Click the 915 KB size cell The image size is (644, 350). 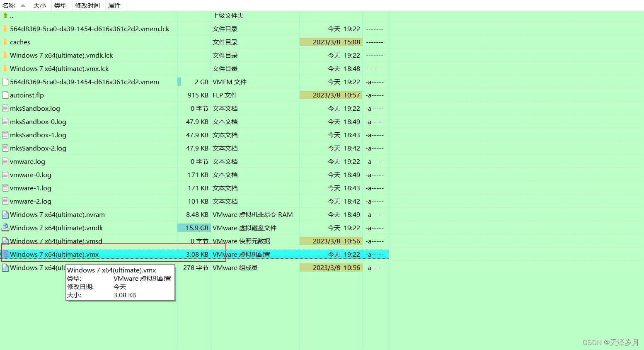[x=198, y=95]
